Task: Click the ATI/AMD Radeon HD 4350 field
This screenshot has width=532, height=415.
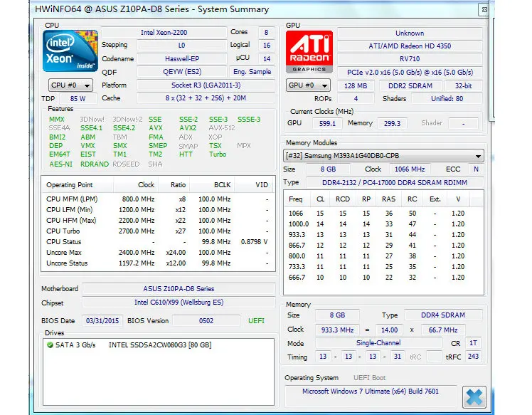Action: pos(410,46)
